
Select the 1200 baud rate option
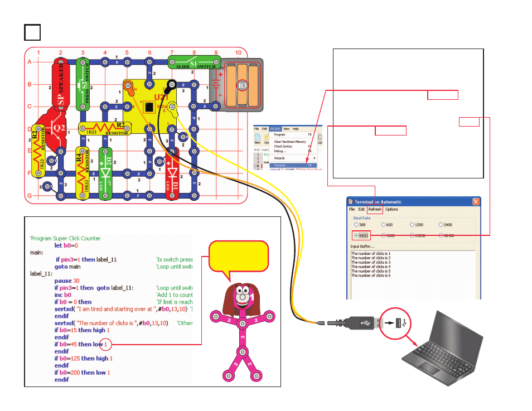point(417,225)
